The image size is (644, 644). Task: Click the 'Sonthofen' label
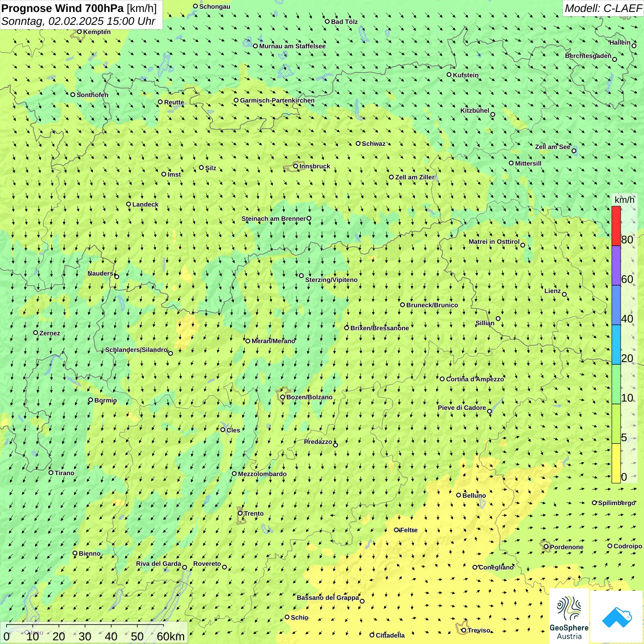92,95
